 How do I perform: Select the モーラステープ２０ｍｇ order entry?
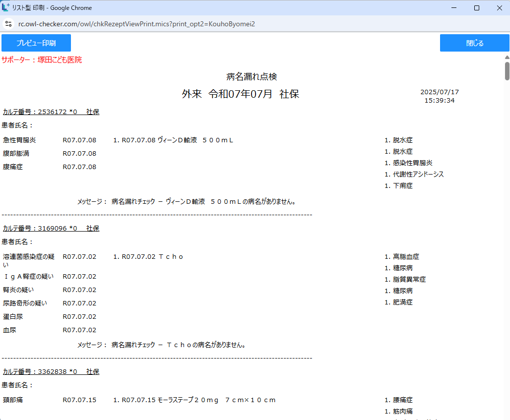[194, 400]
